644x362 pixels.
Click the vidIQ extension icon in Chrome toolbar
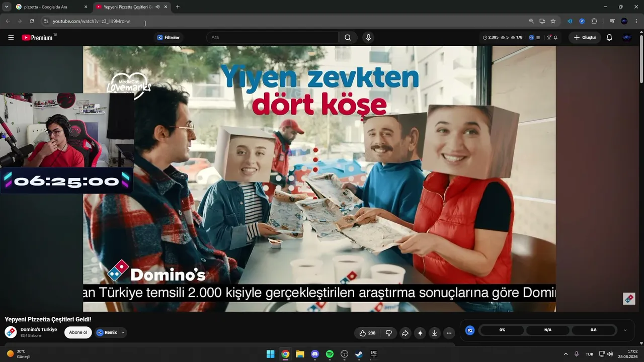[x=582, y=21]
